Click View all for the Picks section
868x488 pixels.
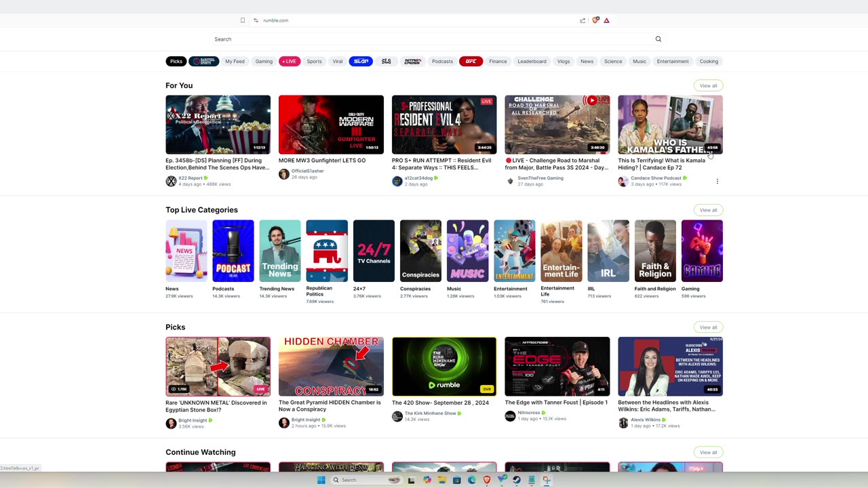click(x=708, y=327)
